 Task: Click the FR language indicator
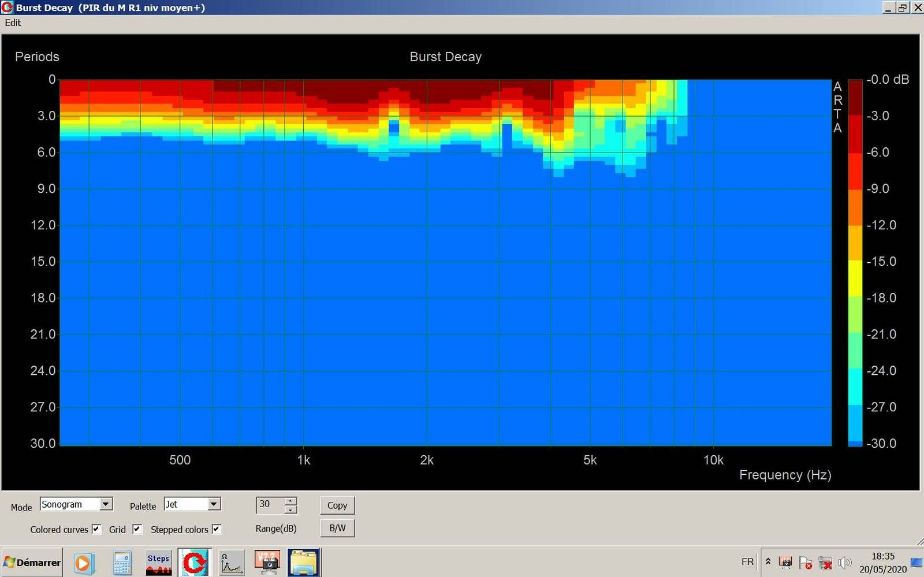click(x=747, y=562)
